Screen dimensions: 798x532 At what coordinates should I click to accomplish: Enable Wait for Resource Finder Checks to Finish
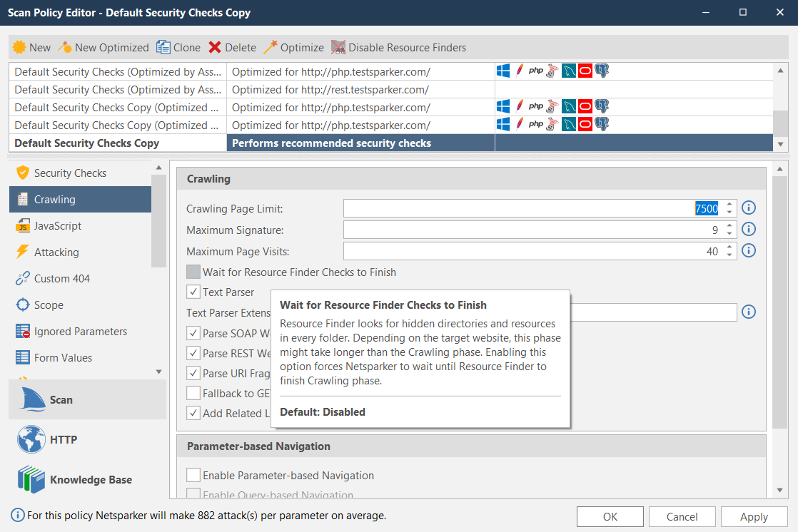coord(193,272)
